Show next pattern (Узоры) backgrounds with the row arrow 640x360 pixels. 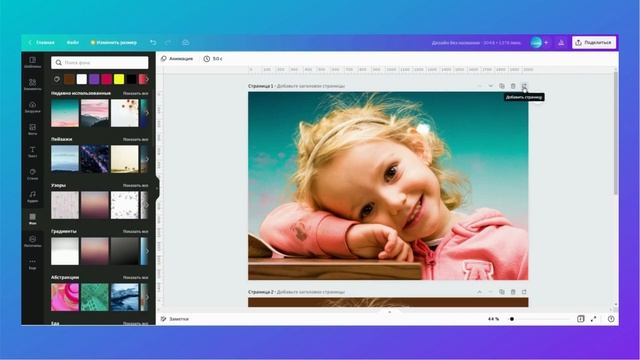(x=147, y=205)
